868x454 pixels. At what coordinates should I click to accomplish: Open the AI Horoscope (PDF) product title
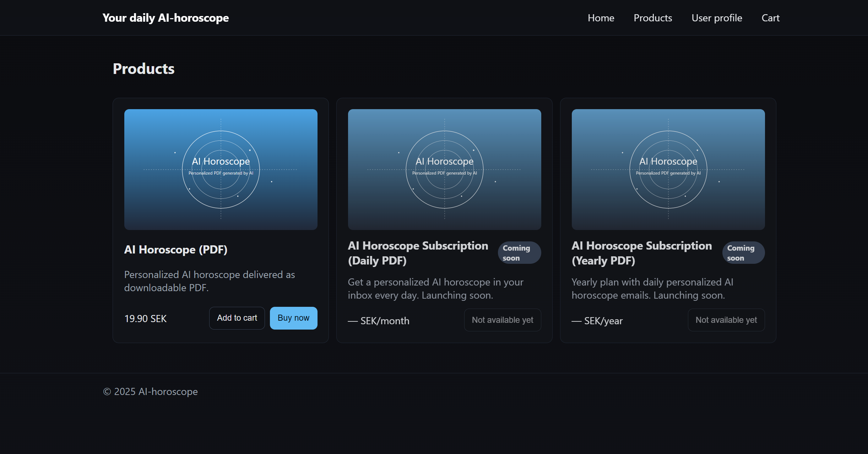click(x=175, y=250)
